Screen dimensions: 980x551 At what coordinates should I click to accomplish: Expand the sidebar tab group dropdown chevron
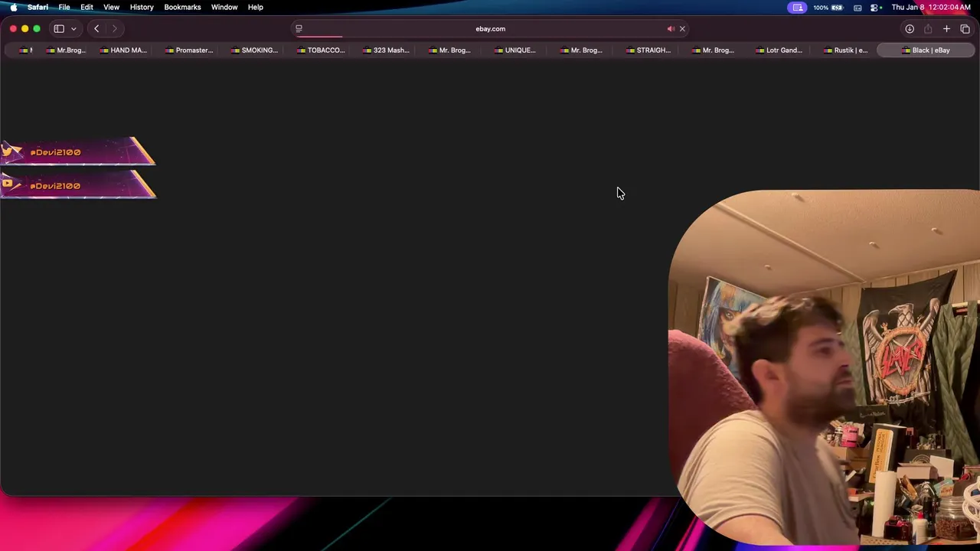point(73,28)
